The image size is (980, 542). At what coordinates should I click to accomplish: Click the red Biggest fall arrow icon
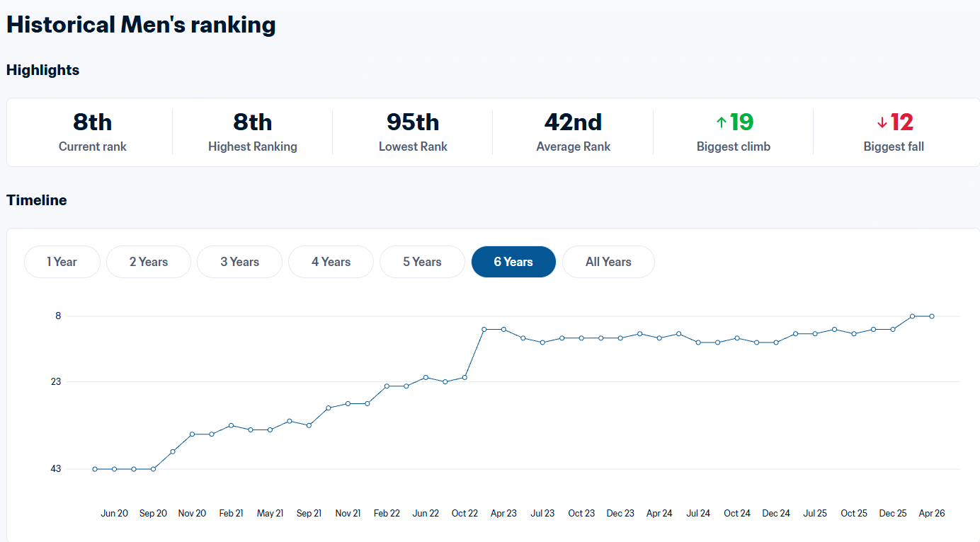tap(882, 123)
